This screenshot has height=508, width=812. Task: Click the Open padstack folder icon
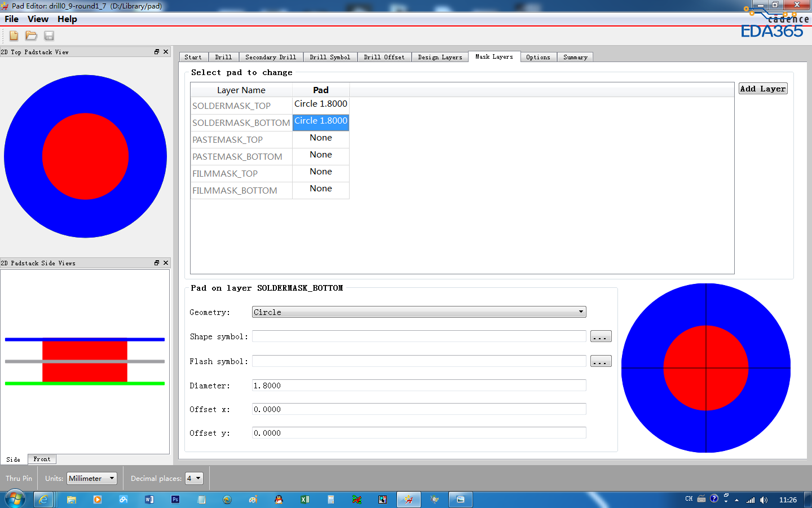[x=31, y=36]
